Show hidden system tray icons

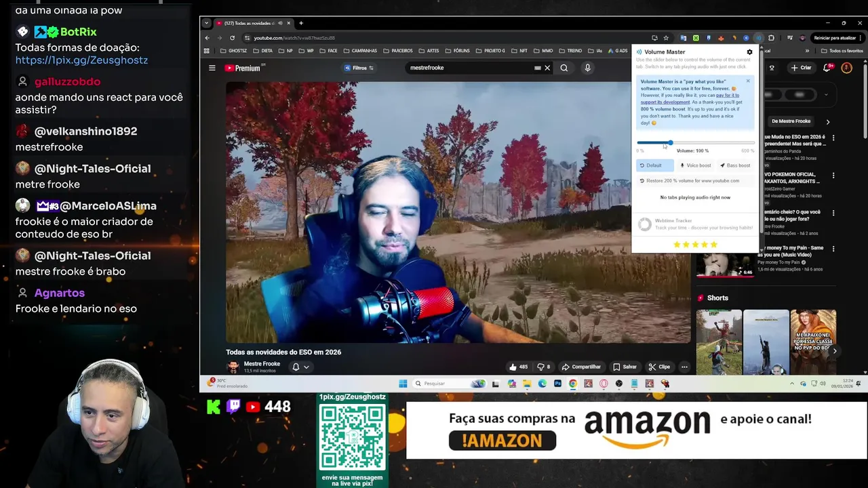coord(792,384)
